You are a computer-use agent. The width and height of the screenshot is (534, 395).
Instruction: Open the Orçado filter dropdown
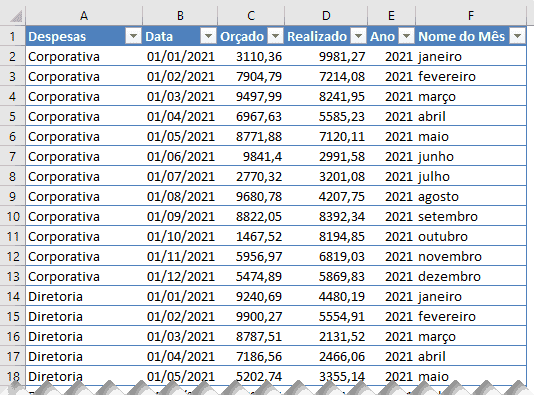276,36
